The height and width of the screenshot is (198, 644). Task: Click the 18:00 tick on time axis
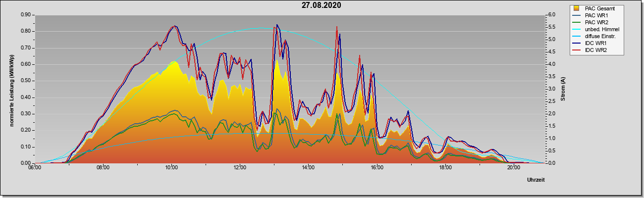coord(444,168)
